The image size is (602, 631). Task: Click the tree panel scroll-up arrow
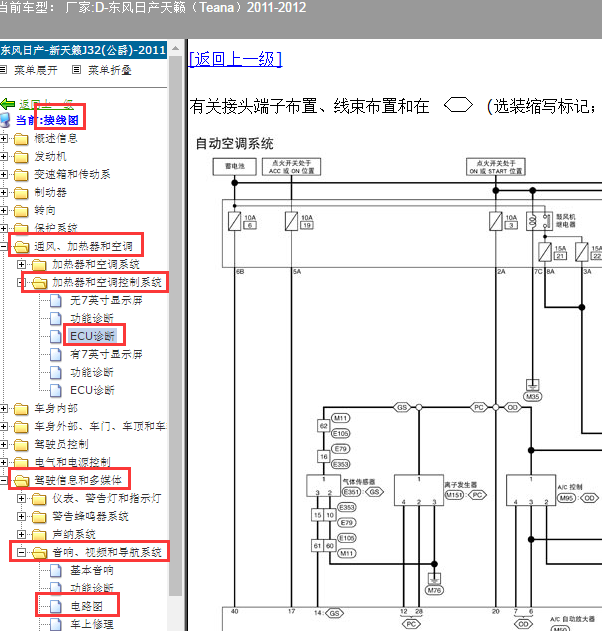tap(175, 49)
